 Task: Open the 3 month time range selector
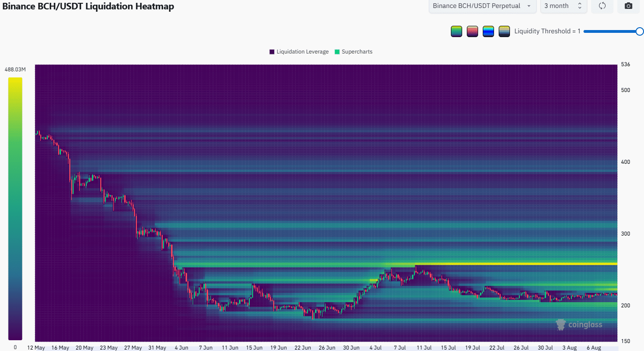click(x=563, y=6)
